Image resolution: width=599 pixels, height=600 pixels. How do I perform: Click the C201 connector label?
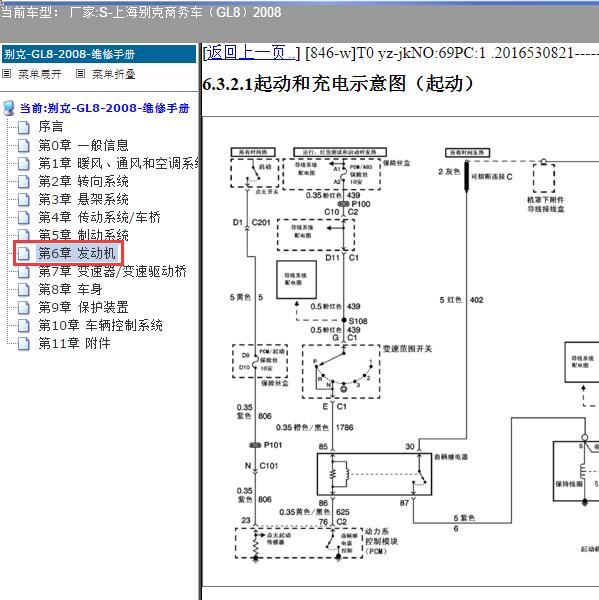coord(261,222)
